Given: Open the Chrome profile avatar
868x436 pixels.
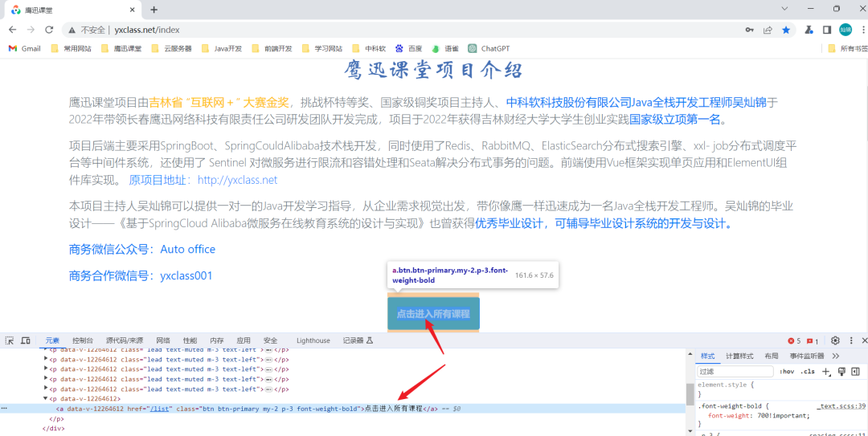Looking at the screenshot, I should coord(845,30).
